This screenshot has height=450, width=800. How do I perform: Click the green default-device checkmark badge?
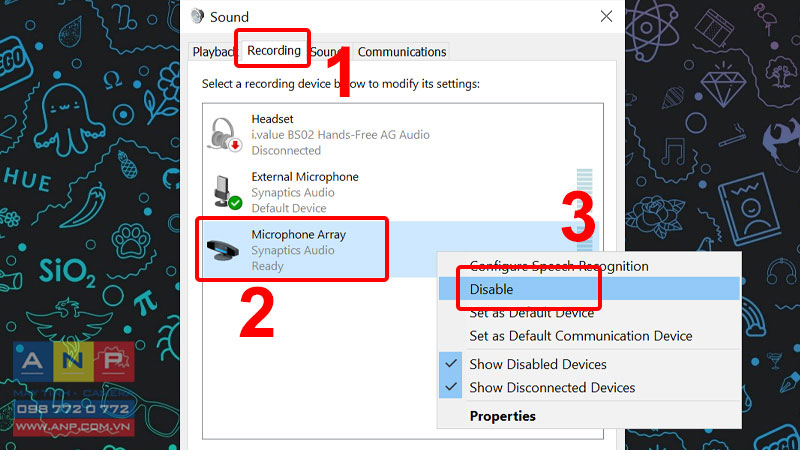[235, 203]
